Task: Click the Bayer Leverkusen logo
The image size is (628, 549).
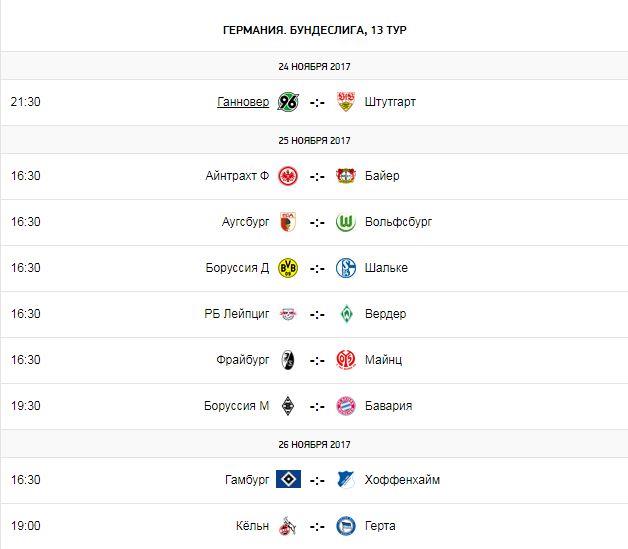Action: pyautogui.click(x=346, y=176)
